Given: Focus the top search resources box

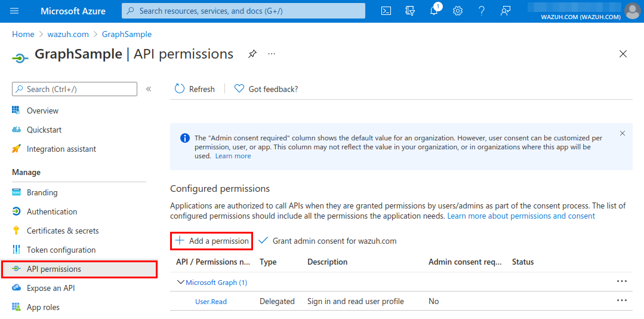Looking at the screenshot, I should (x=244, y=11).
